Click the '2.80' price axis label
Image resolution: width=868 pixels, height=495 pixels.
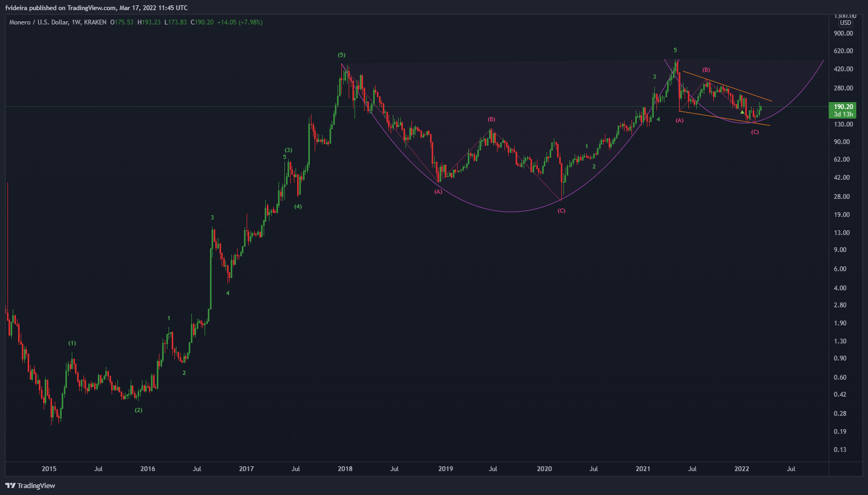point(840,305)
